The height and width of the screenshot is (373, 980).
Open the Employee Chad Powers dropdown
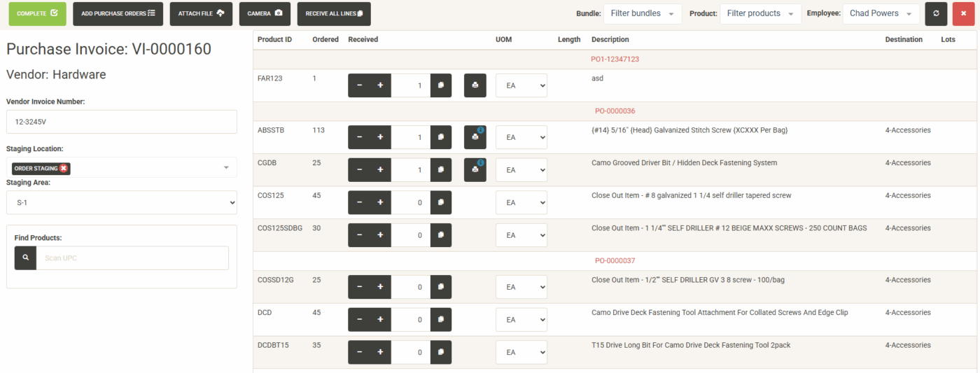(881, 13)
